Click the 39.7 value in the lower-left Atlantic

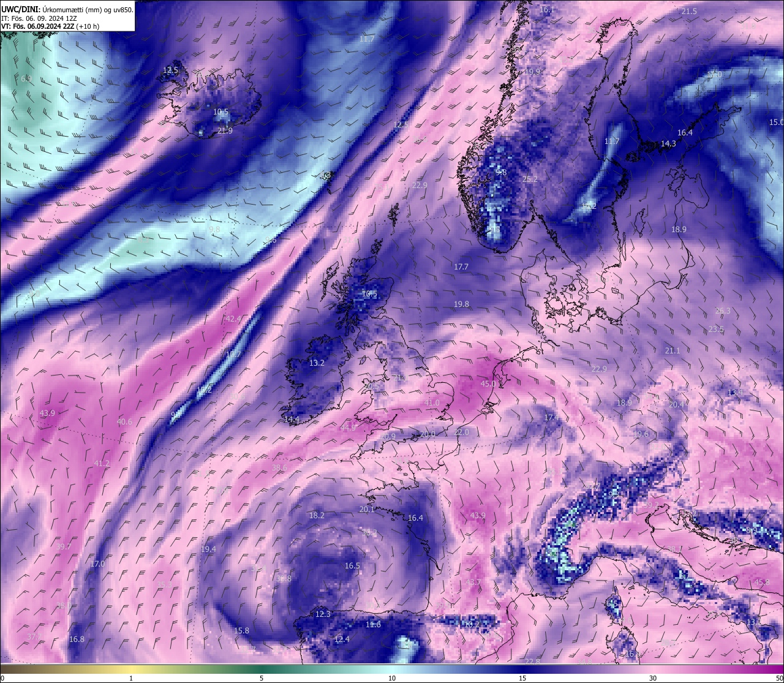tap(64, 546)
